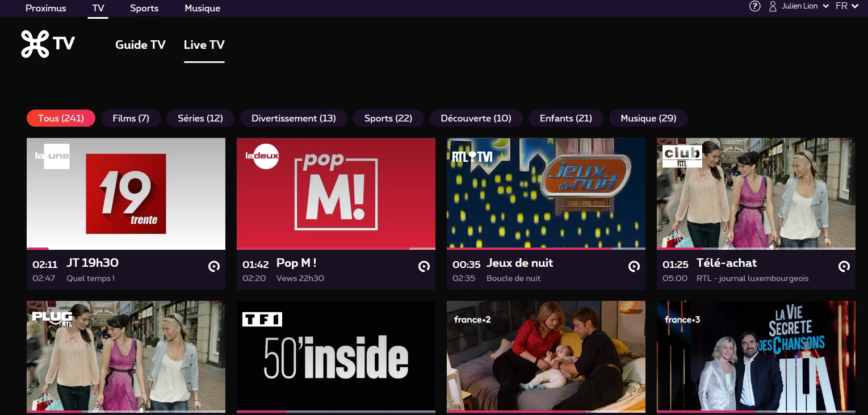Click 'RTL - journal luxembourgeois' text

click(x=753, y=278)
